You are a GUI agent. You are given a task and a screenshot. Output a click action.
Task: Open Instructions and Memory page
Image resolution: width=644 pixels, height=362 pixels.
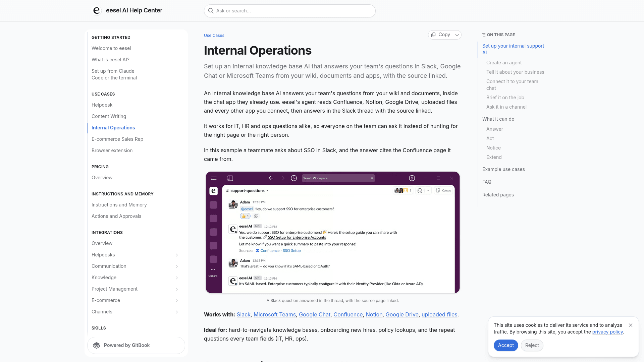[x=119, y=205]
